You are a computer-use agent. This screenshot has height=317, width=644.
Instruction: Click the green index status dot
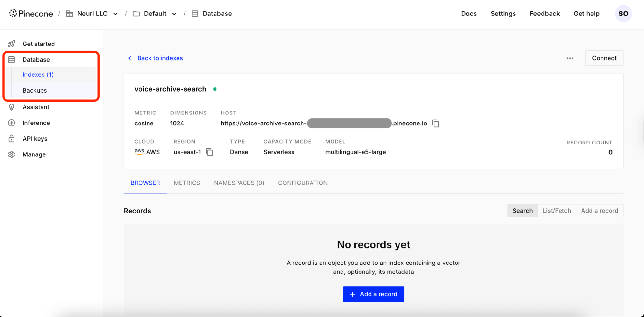click(215, 89)
